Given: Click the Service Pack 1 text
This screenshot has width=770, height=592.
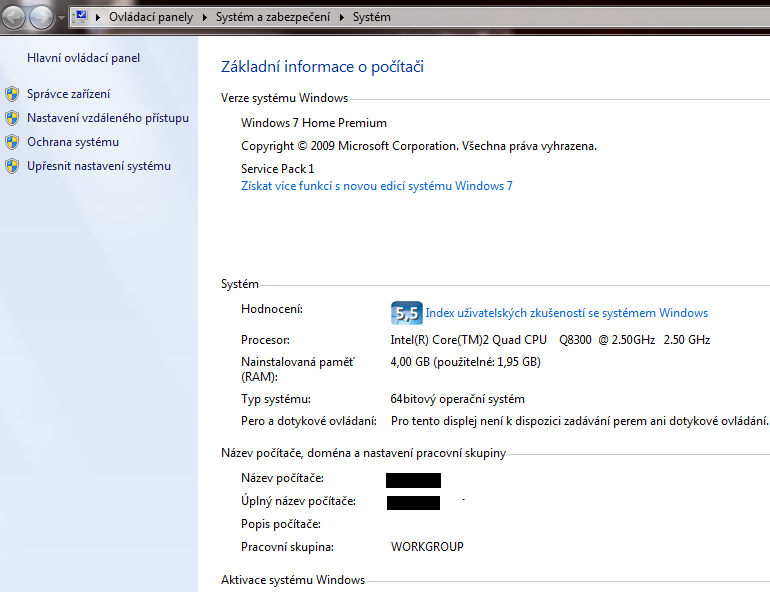Looking at the screenshot, I should [277, 169].
